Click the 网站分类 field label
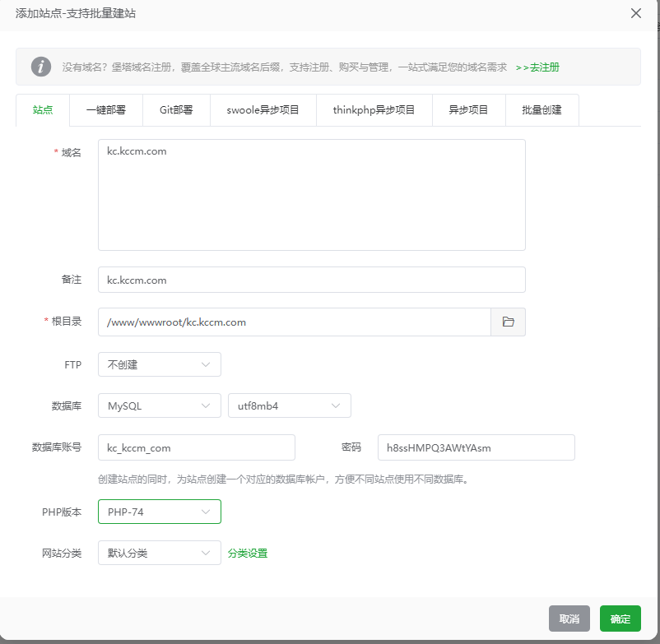The image size is (660, 644). [62, 554]
